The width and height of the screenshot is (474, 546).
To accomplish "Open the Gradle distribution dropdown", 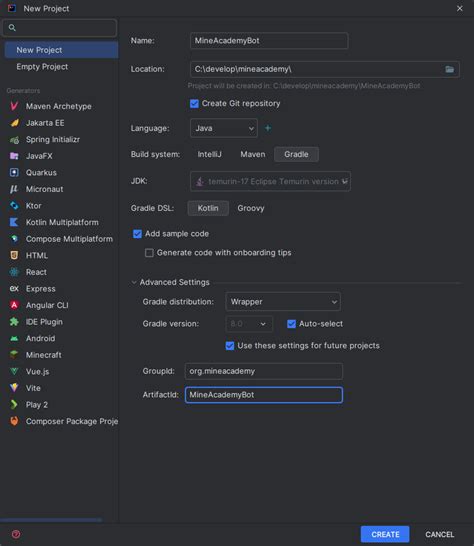I will pos(283,302).
